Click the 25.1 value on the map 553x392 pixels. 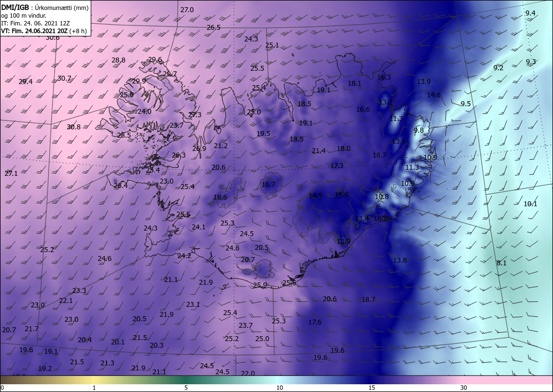[272, 45]
